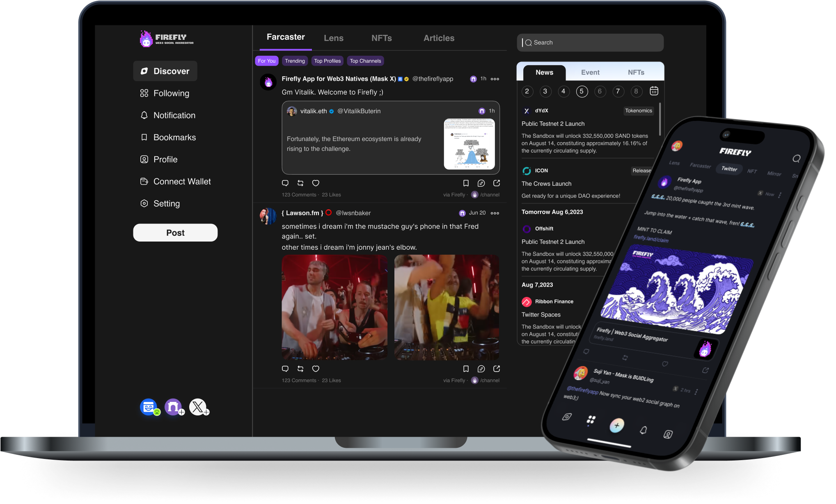Share the Lawson.fm post

tap(497, 369)
